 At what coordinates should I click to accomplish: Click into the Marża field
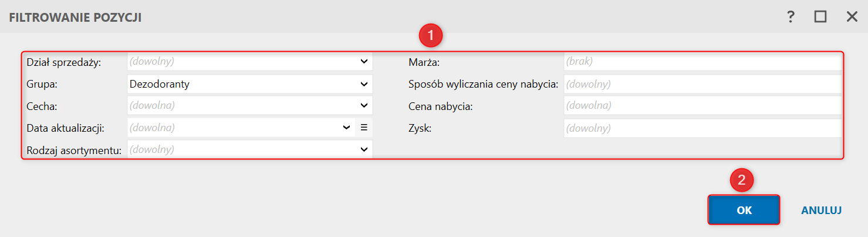click(702, 61)
